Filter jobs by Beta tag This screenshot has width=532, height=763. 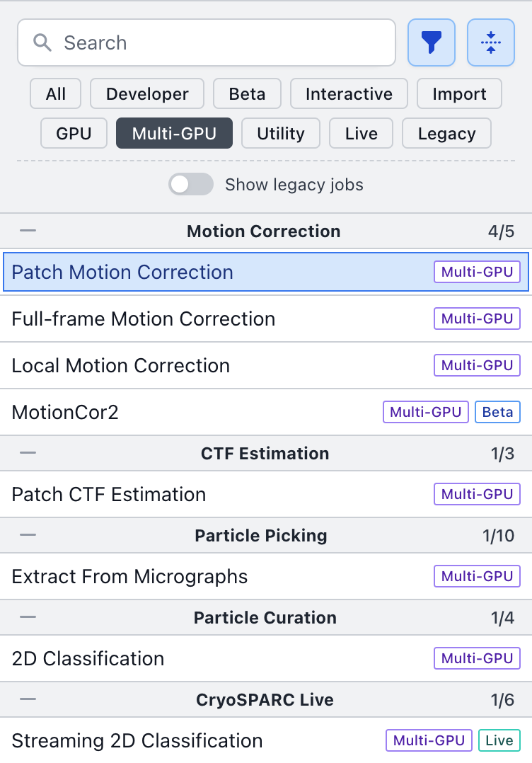click(x=247, y=94)
